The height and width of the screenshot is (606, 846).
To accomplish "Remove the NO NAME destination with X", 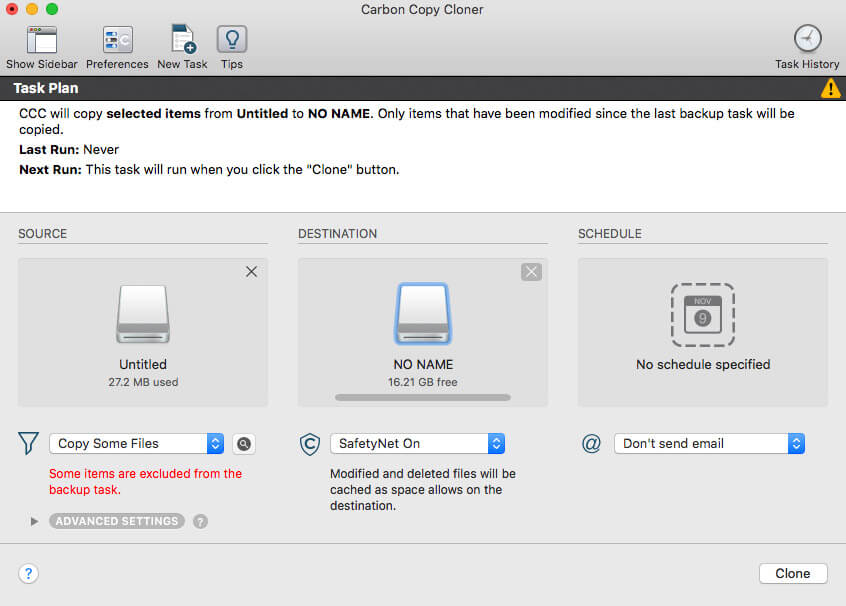I will (x=531, y=272).
